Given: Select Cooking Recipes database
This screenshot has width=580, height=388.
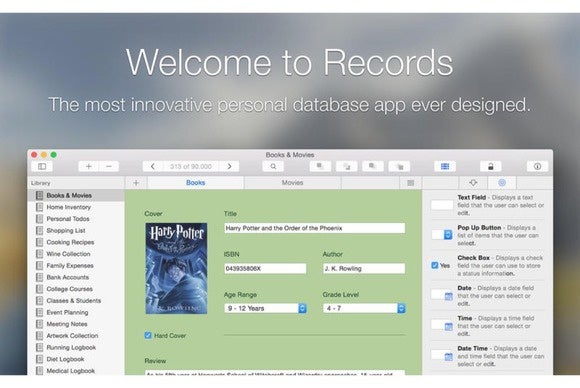Looking at the screenshot, I should [x=76, y=242].
